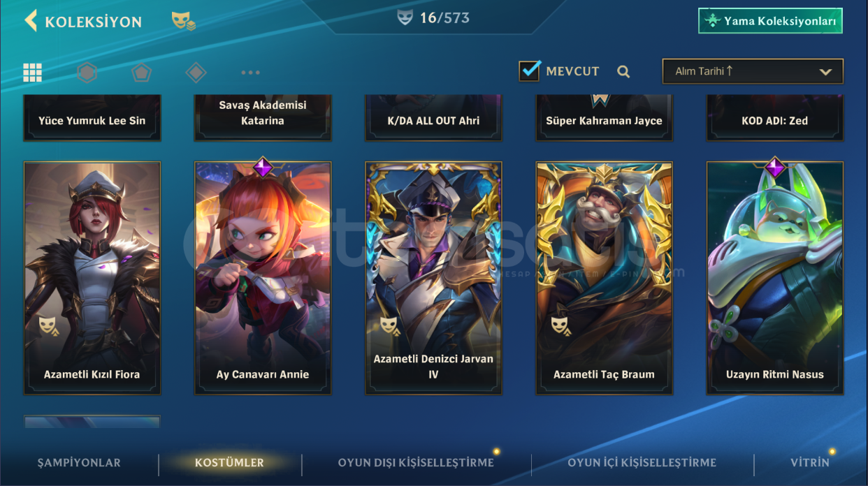Image resolution: width=868 pixels, height=486 pixels.
Task: Select the Azametli Kızıl Fiora skin card
Action: pyautogui.click(x=92, y=278)
